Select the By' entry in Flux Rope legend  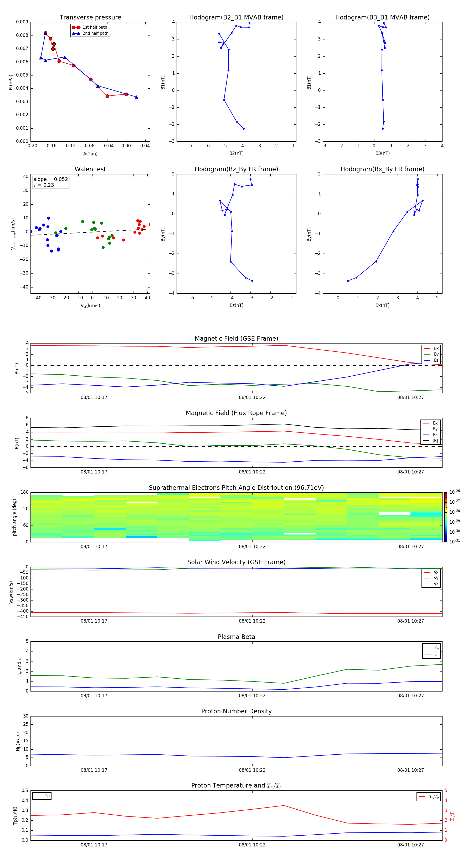431,429
